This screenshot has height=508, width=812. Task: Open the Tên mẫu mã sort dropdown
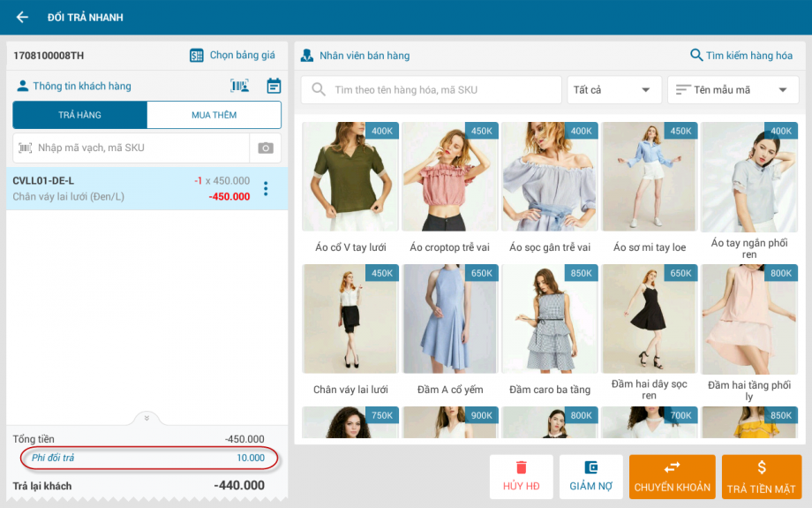(x=733, y=90)
